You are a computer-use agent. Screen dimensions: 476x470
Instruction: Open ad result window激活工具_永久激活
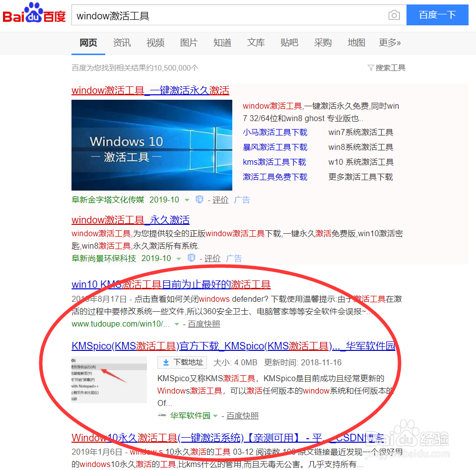click(131, 220)
